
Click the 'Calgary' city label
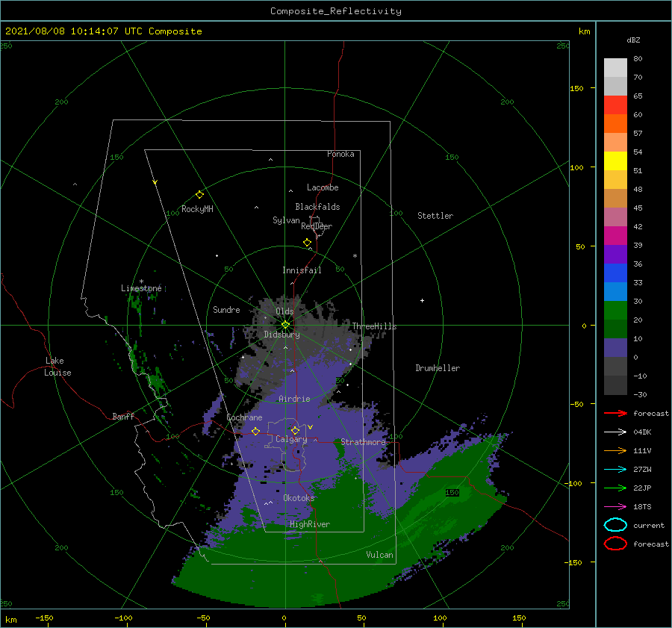point(291,439)
